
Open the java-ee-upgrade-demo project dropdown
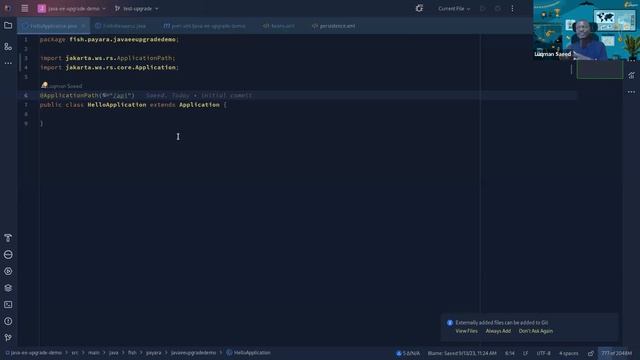click(x=72, y=9)
